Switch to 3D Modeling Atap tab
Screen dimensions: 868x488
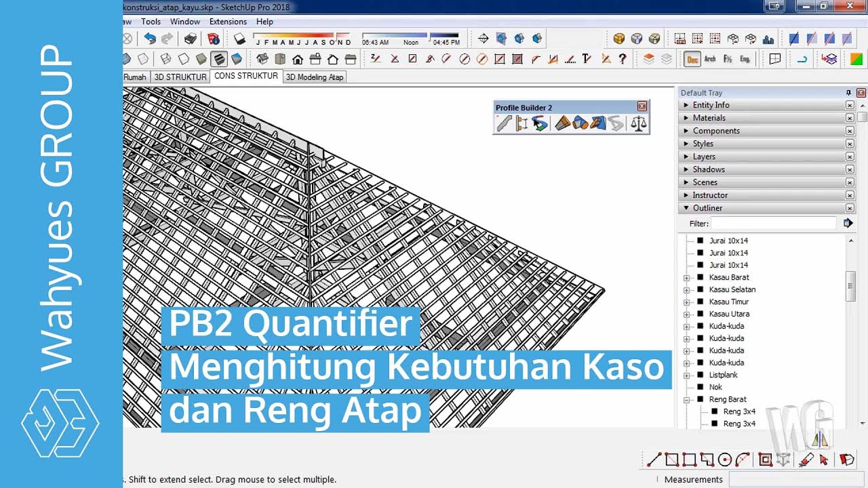pos(315,77)
